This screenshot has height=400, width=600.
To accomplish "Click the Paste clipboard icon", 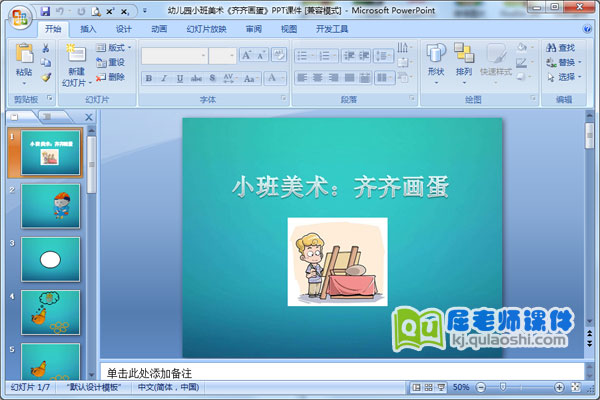I will (24, 54).
